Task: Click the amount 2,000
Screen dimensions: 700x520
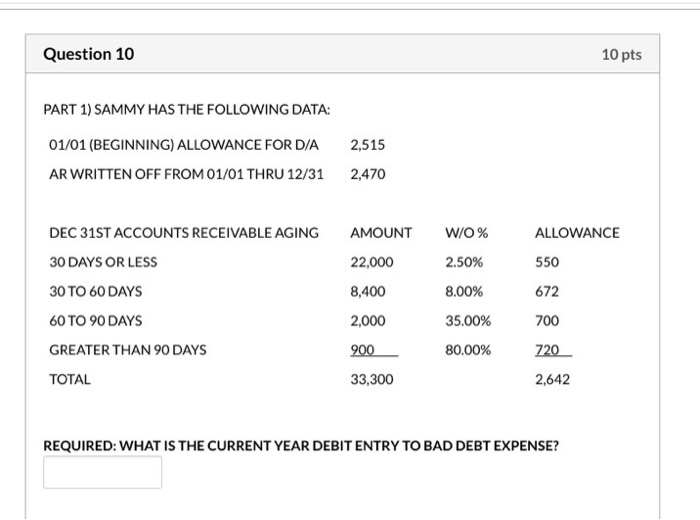Action: (367, 320)
